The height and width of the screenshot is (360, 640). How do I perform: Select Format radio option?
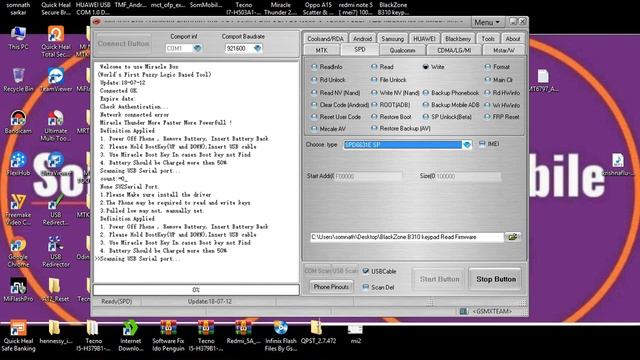click(x=487, y=67)
